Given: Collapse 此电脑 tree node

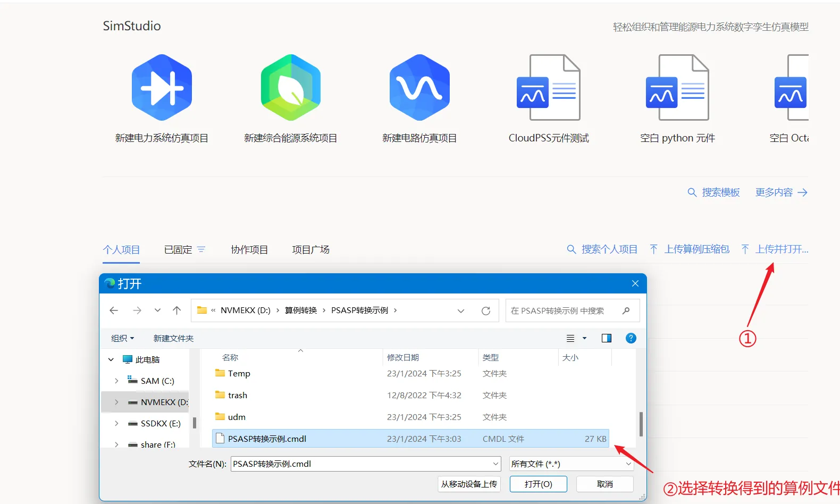Looking at the screenshot, I should (111, 360).
